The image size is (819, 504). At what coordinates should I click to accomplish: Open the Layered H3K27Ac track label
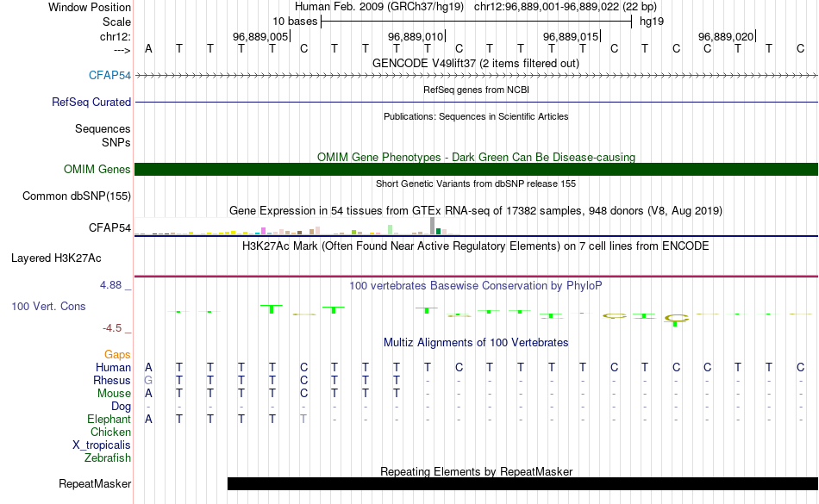point(56,258)
